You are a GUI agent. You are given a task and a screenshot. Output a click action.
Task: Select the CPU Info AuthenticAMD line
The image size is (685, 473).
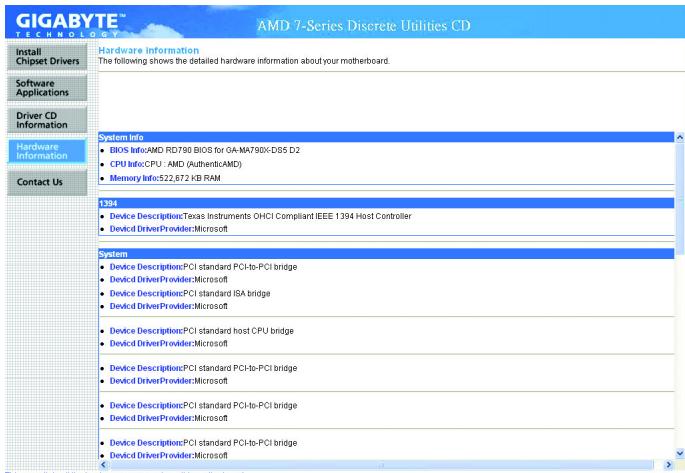point(175,164)
